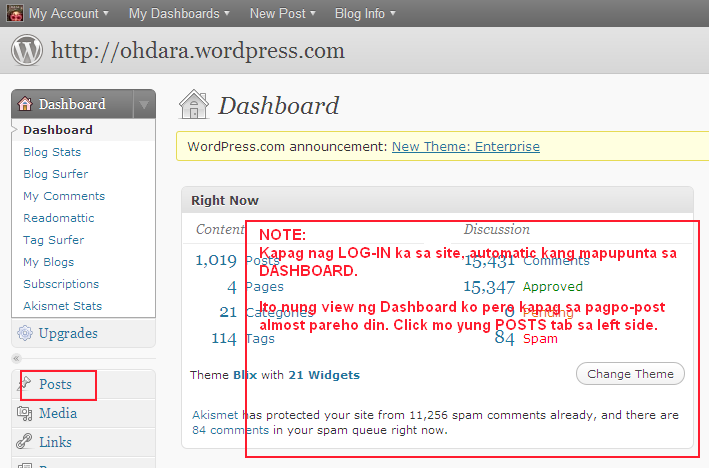Click the Change Theme button

click(x=630, y=374)
